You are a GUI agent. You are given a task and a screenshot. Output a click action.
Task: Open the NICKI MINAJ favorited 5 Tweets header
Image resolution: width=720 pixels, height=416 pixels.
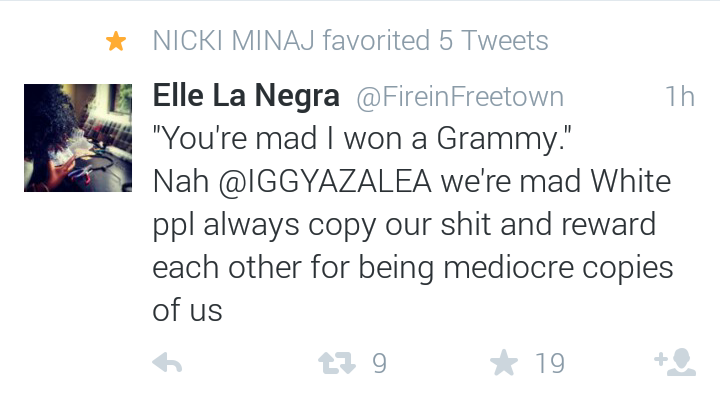coord(350,40)
